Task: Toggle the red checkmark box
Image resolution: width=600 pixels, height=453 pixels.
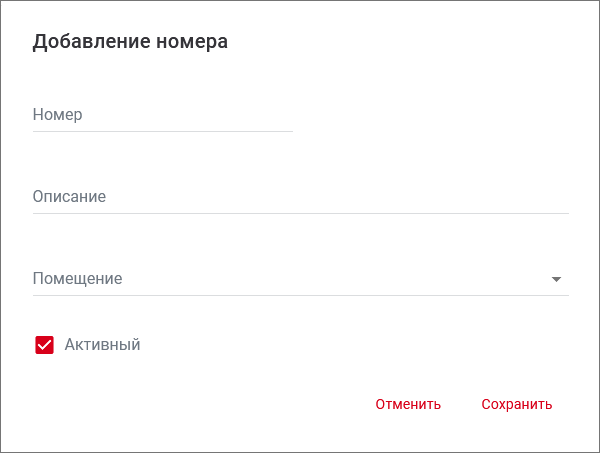Action: click(44, 345)
